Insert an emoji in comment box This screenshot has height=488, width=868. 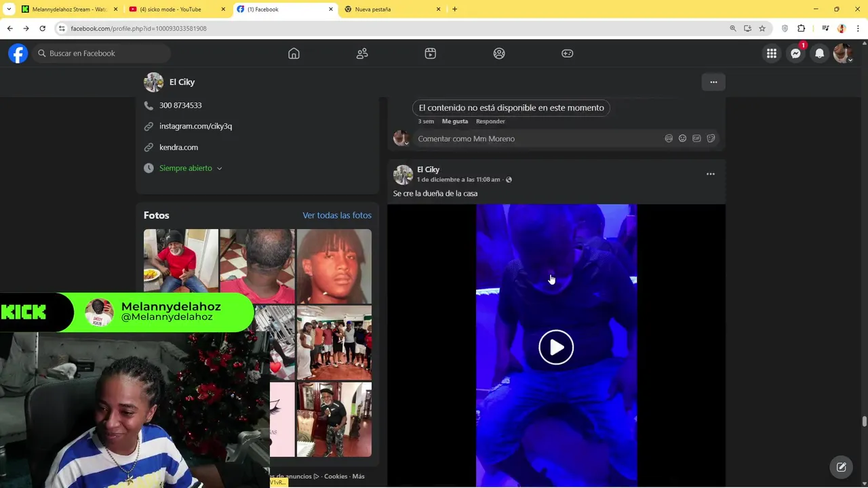tap(683, 138)
